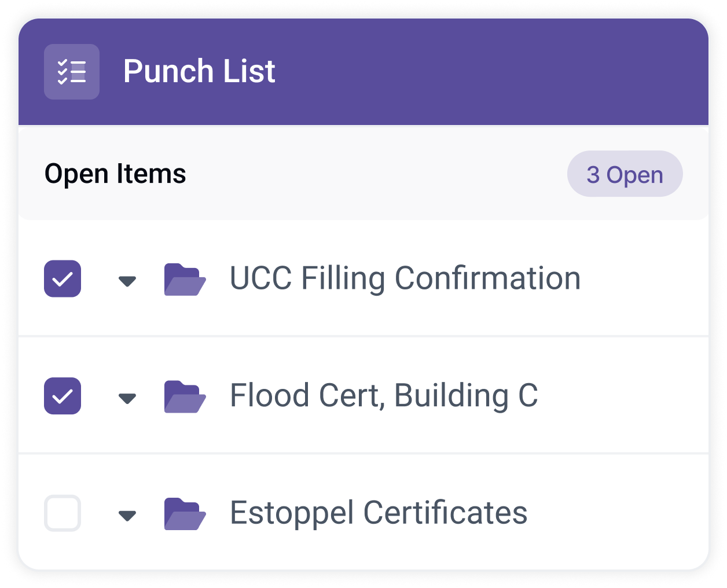Image resolution: width=727 pixels, height=588 pixels.
Task: Expand the Estoppel Certificates item arrow
Action: [127, 515]
